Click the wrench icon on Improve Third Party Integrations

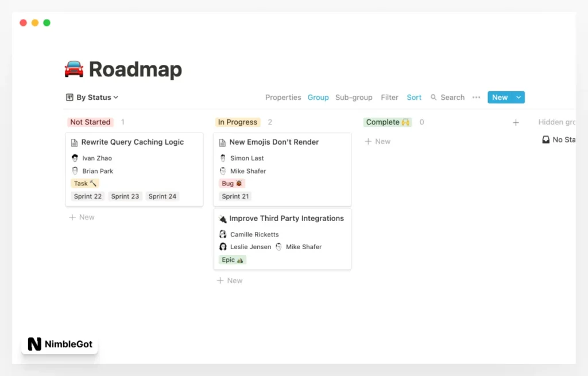pos(223,218)
